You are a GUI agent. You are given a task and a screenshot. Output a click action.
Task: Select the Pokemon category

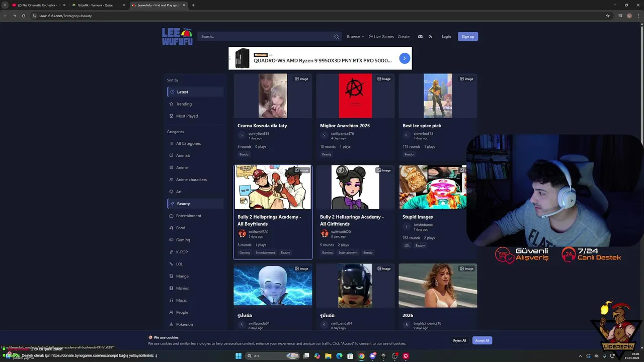pyautogui.click(x=196, y=324)
